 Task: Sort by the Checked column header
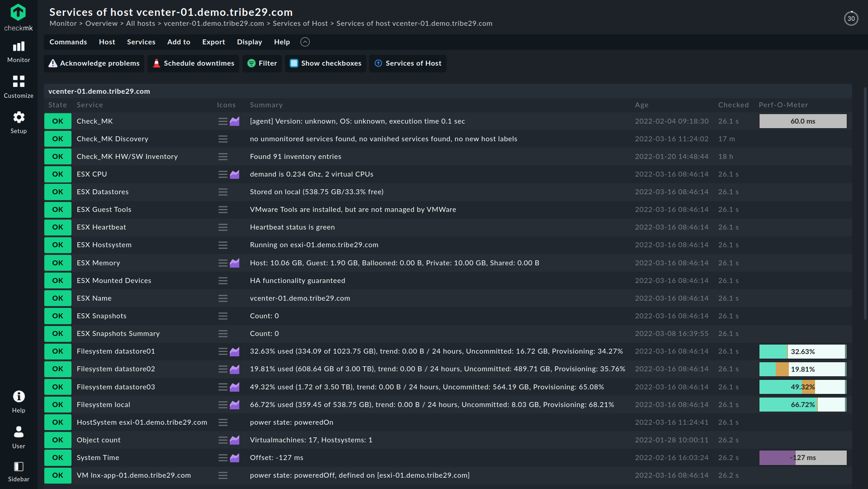733,105
